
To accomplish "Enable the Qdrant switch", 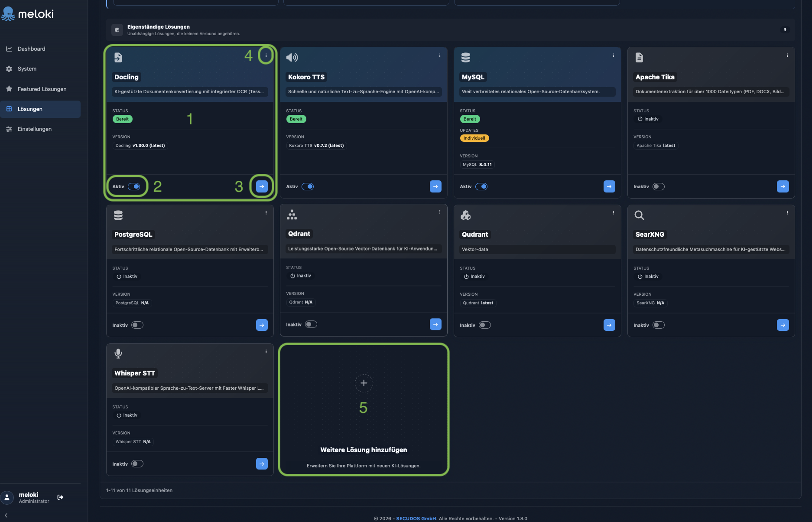I will 311,324.
